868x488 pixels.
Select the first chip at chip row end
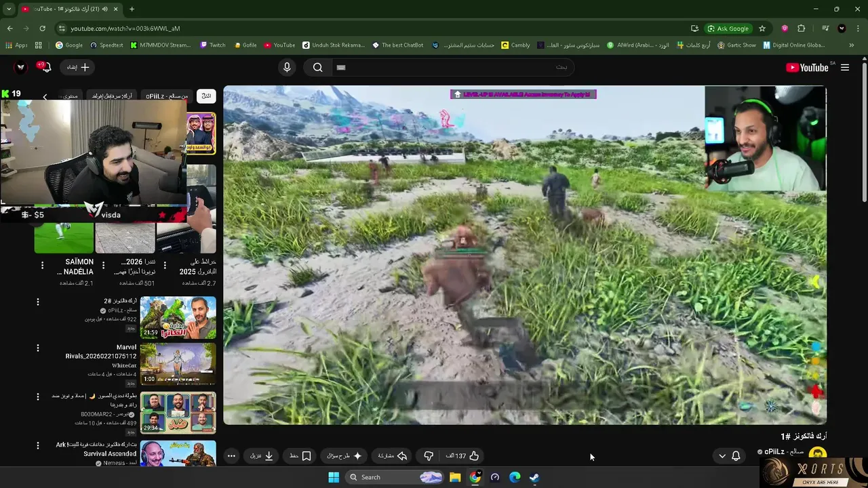pyautogui.click(x=206, y=96)
